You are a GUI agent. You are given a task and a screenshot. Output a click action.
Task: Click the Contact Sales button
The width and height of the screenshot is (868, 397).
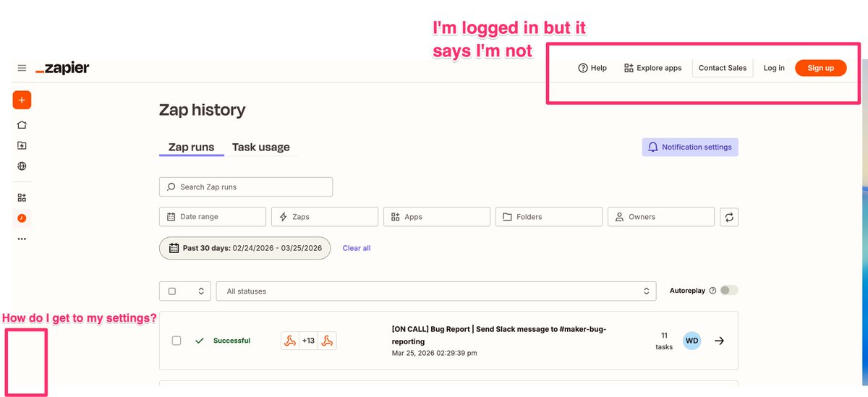[723, 68]
